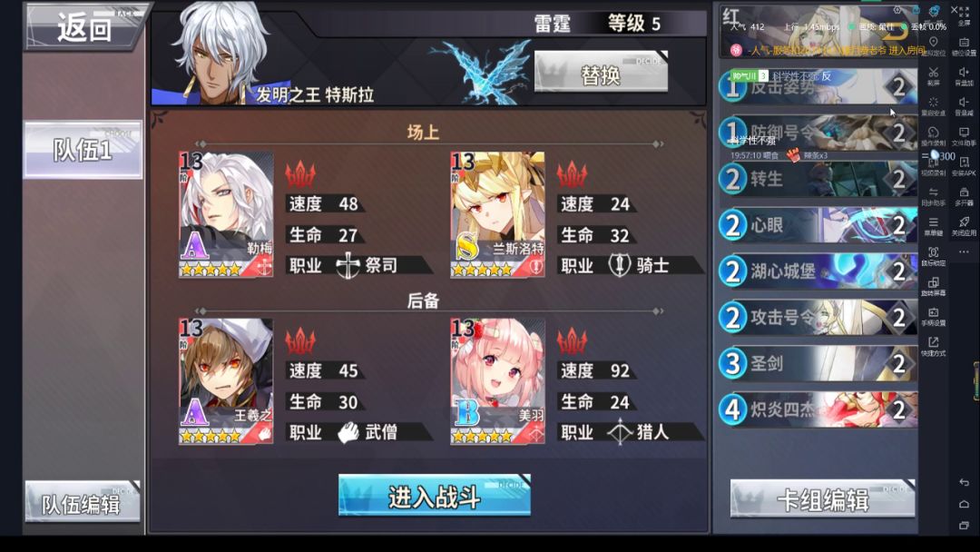The width and height of the screenshot is (980, 552).
Task: Open the 卡组编辑 deck edit button
Action: (x=822, y=498)
